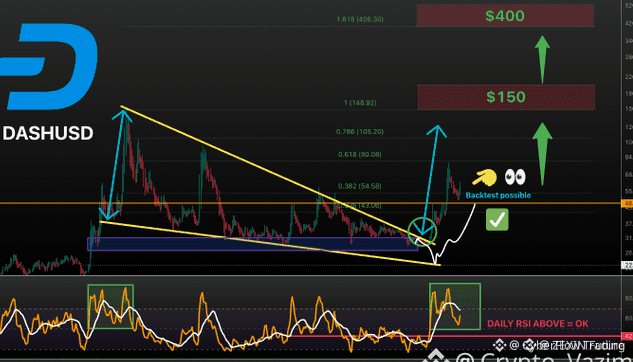Image resolution: width=633 pixels, height=362 pixels.
Task: Select the $150 target box
Action: 506,97
